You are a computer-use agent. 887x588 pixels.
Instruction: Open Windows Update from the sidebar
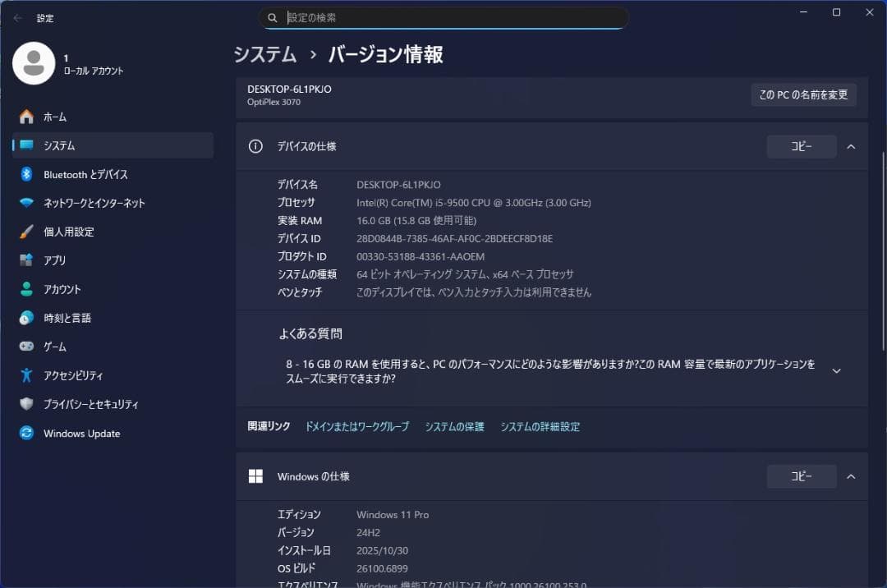point(25,433)
